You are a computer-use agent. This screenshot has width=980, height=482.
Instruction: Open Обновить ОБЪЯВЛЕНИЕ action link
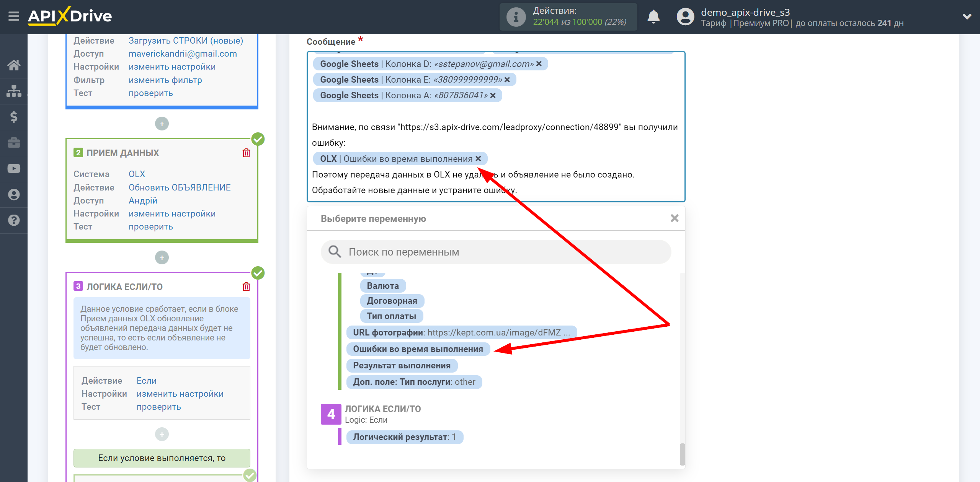180,187
